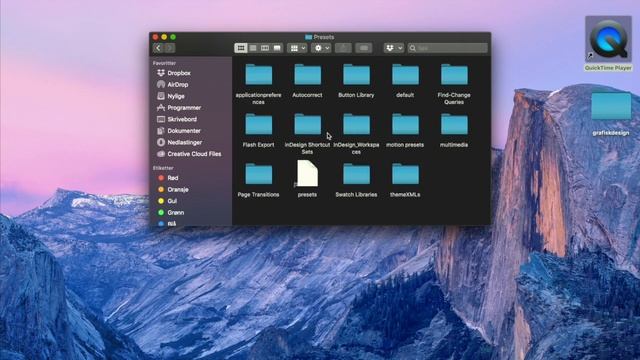Click the Presets window title
Screen dimensions: 640x360
coord(324,37)
